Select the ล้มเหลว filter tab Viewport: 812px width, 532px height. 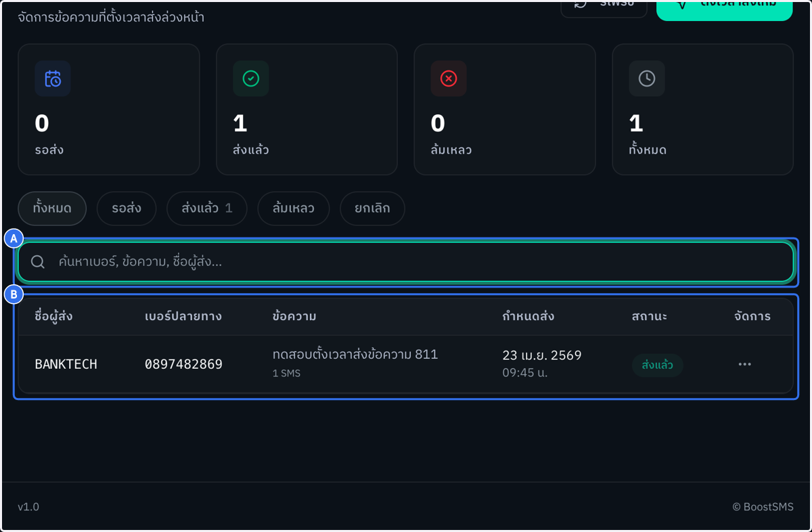[294, 208]
